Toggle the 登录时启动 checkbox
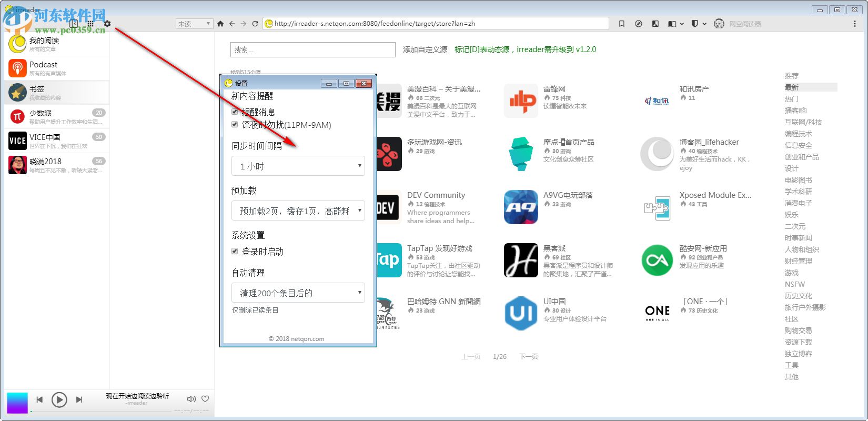 235,252
